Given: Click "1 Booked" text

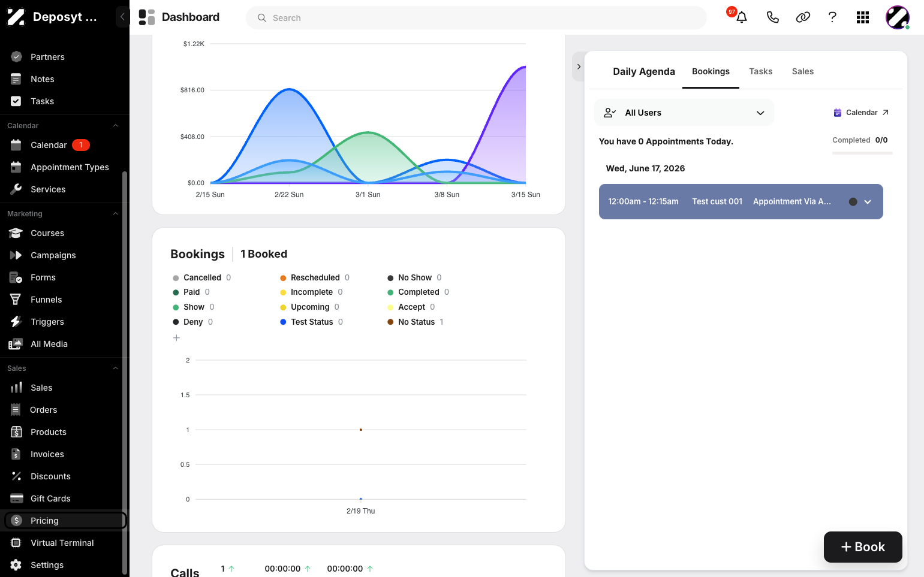Looking at the screenshot, I should (264, 254).
